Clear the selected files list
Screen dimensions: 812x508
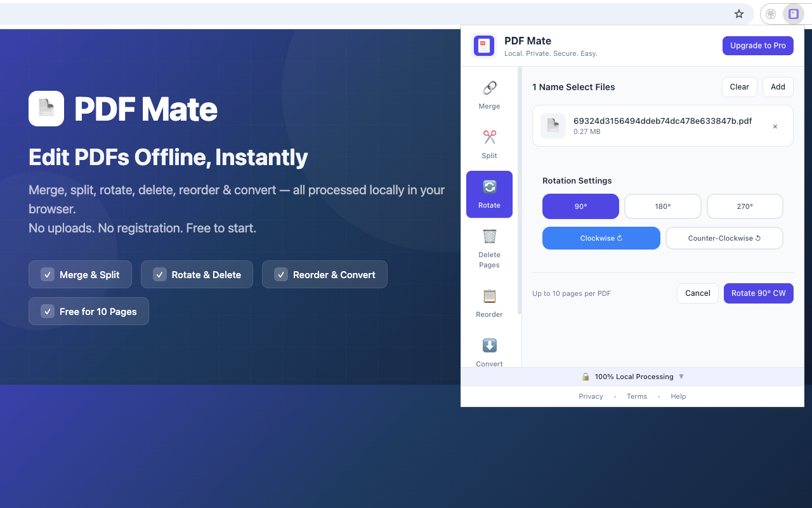pyautogui.click(x=740, y=87)
